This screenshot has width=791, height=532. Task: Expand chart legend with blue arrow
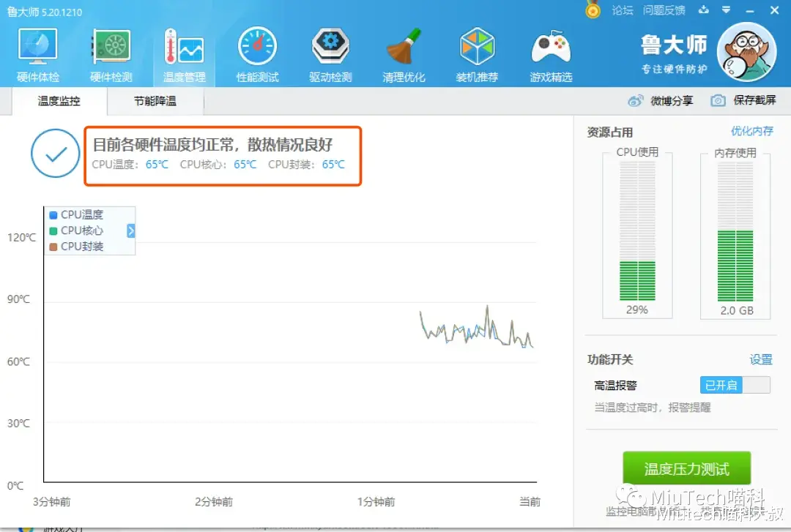pyautogui.click(x=130, y=231)
